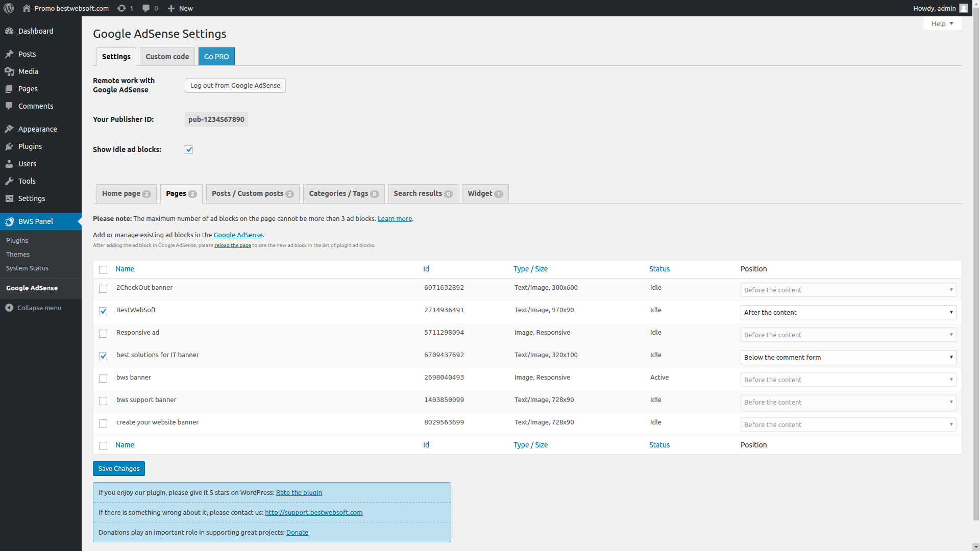Click the Collapse menu arrow icon

(x=9, y=308)
